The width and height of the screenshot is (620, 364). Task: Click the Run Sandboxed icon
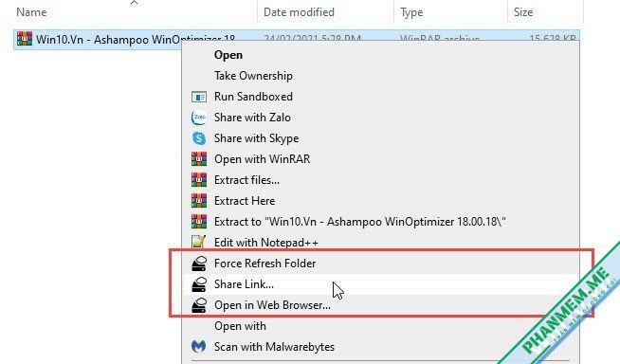199,97
